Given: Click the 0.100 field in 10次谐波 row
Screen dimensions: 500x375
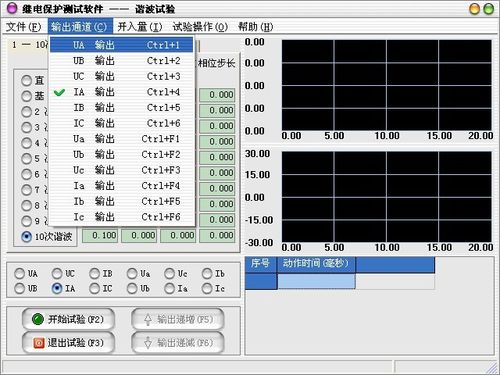Looking at the screenshot, I should (x=100, y=236).
